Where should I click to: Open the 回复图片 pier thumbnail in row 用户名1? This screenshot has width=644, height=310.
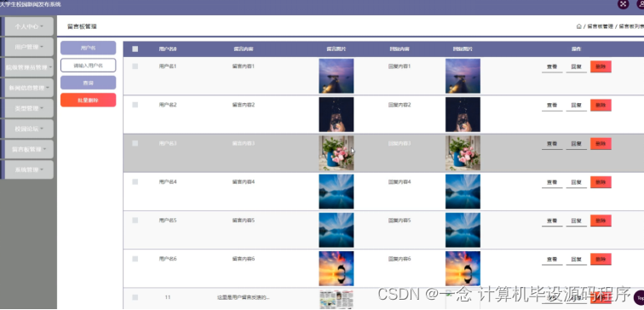coord(463,76)
